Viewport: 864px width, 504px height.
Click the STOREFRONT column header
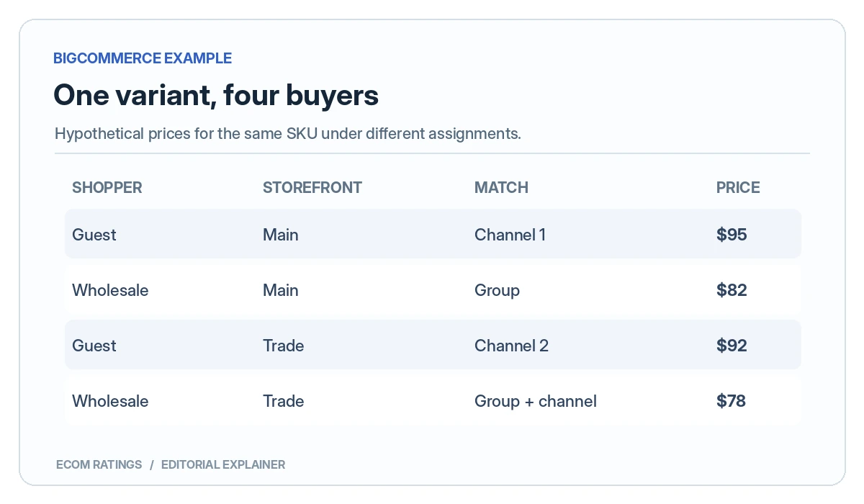(312, 187)
